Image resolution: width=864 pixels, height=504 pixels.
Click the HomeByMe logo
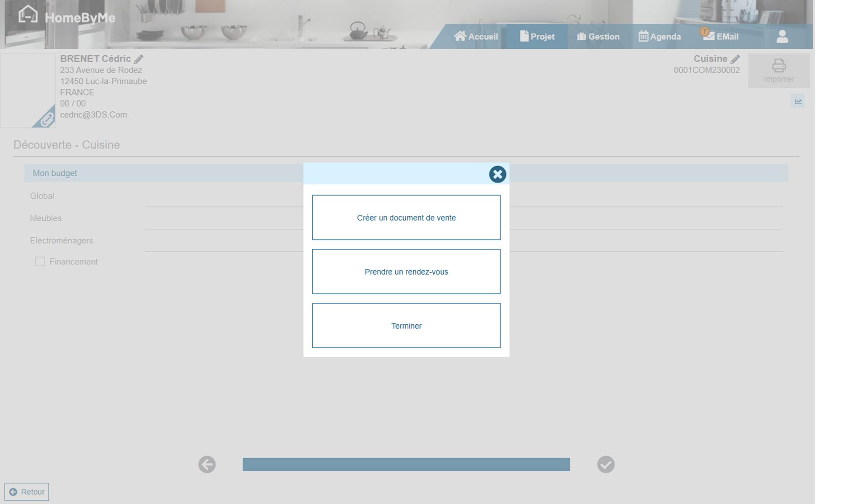click(x=67, y=16)
